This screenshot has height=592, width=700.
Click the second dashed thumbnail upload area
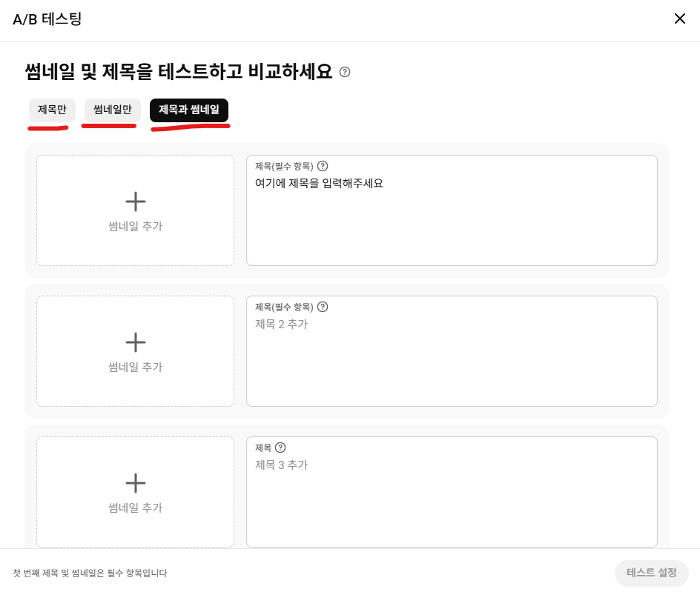136,350
